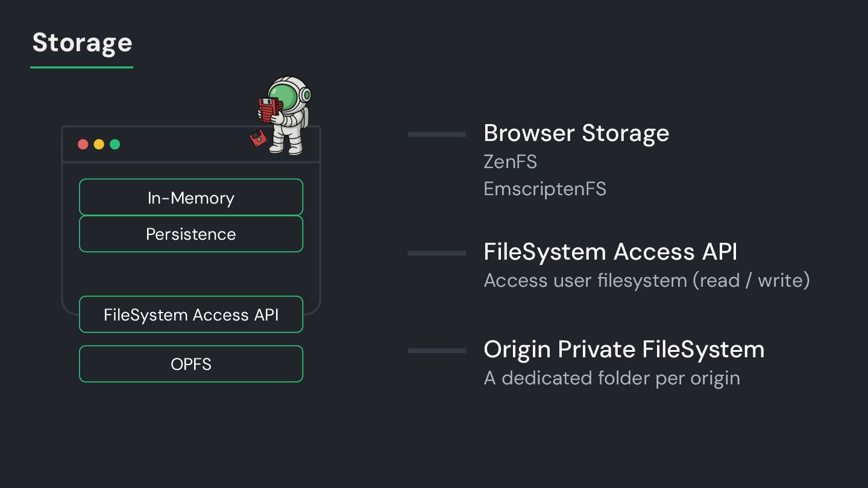Click the FileSystem Access API box
Screen dimensions: 868x488
(191, 314)
